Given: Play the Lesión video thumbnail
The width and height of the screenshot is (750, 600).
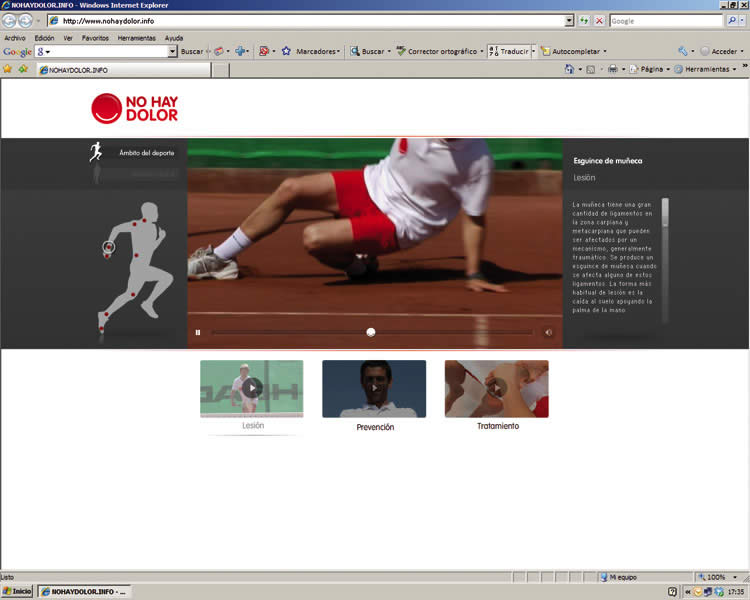Looking at the screenshot, I should click(252, 388).
